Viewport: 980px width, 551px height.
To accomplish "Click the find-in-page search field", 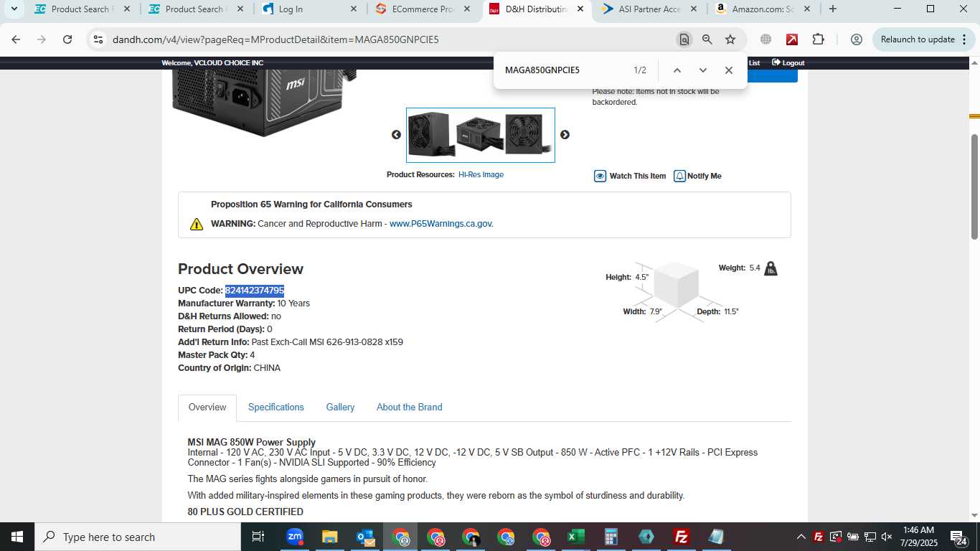I will pos(563,70).
